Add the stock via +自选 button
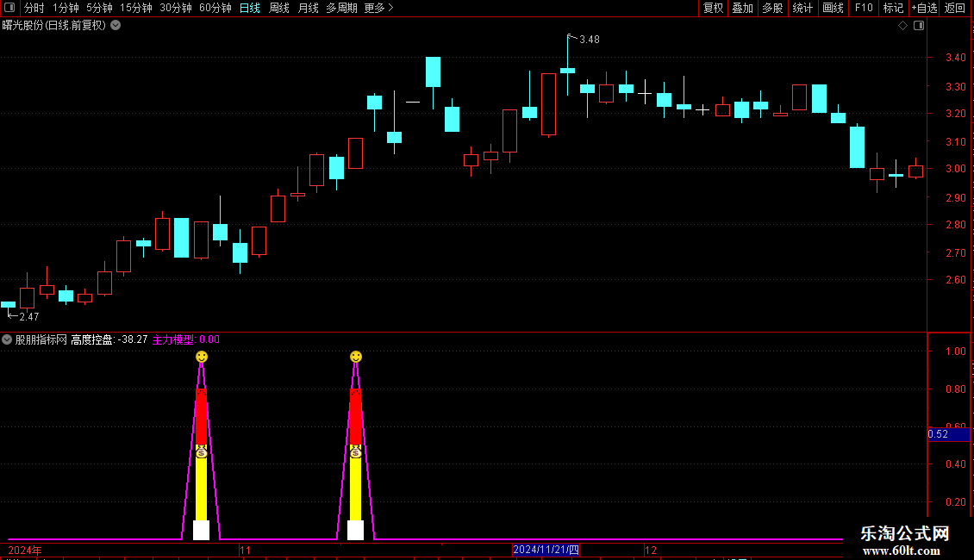974x560 pixels. [924, 8]
